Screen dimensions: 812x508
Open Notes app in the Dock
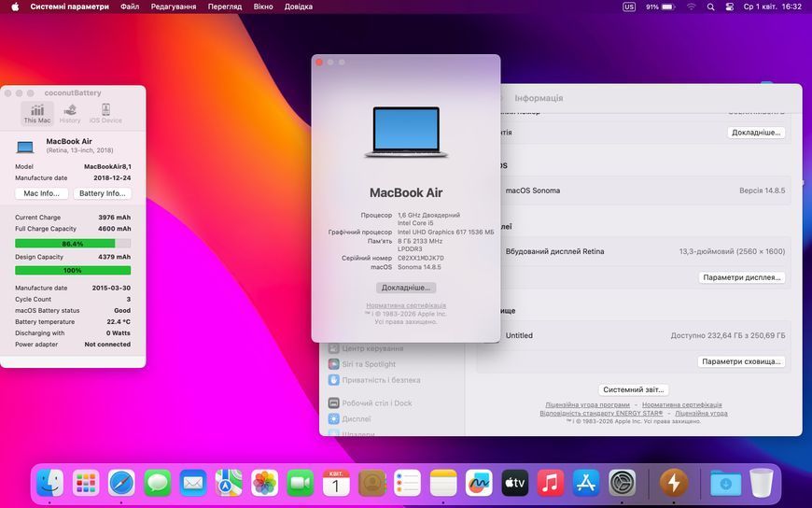coord(443,484)
